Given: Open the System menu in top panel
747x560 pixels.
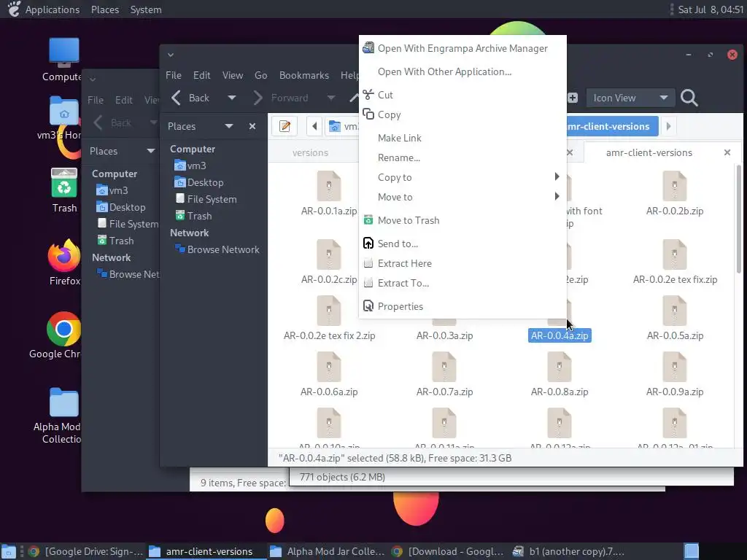Looking at the screenshot, I should pyautogui.click(x=146, y=9).
